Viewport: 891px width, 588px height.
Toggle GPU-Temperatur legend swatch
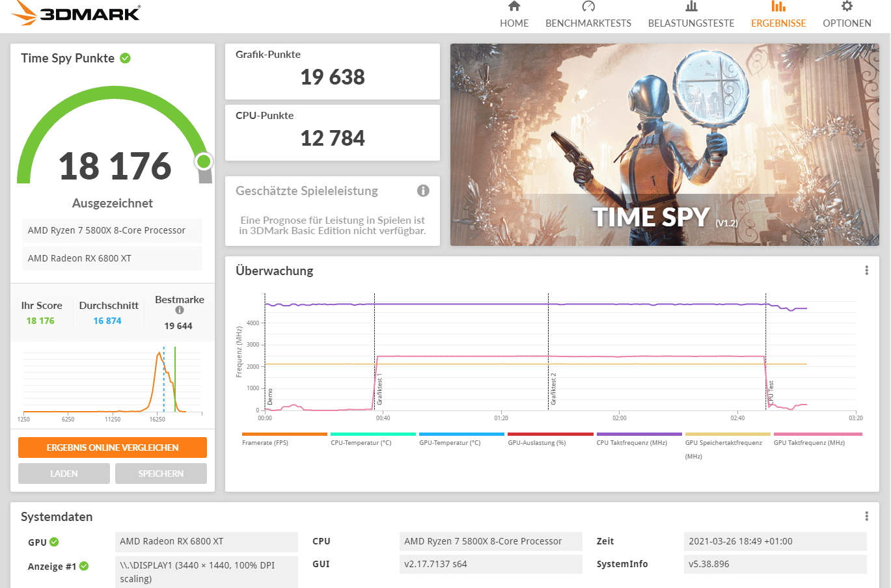tap(461, 434)
